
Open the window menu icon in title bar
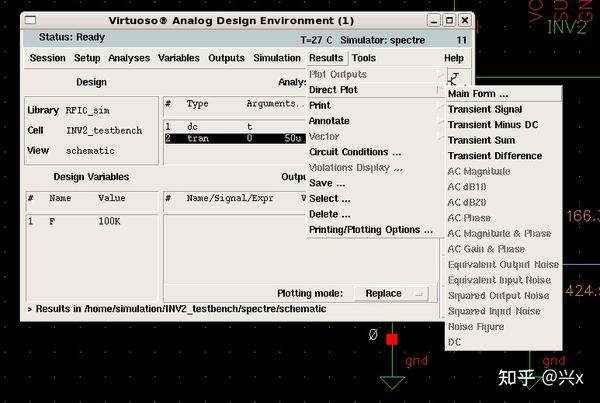tap(30, 20)
